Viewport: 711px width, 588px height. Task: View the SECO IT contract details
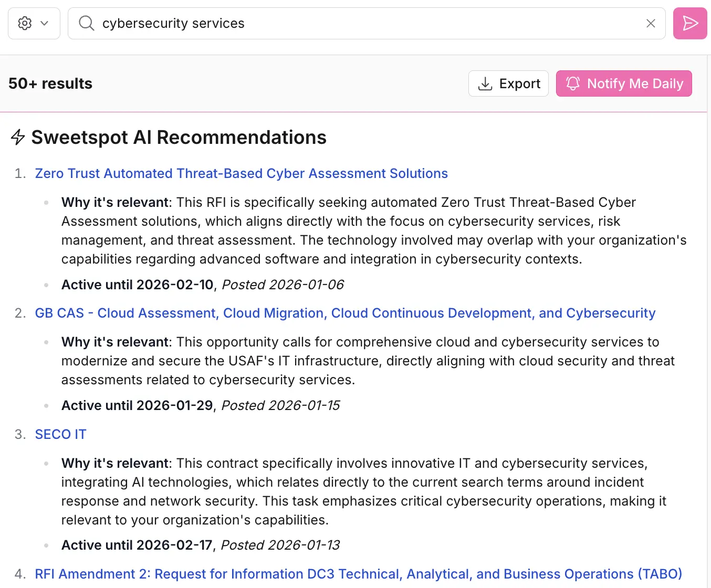coord(60,434)
